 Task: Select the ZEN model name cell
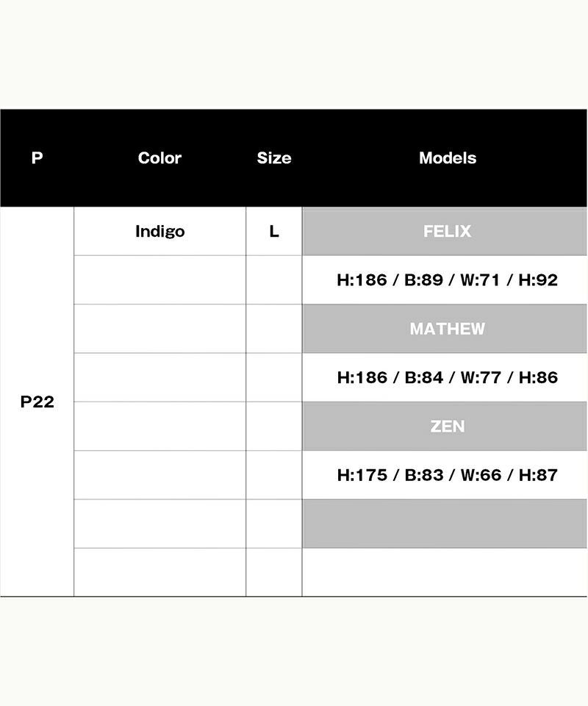coord(447,427)
